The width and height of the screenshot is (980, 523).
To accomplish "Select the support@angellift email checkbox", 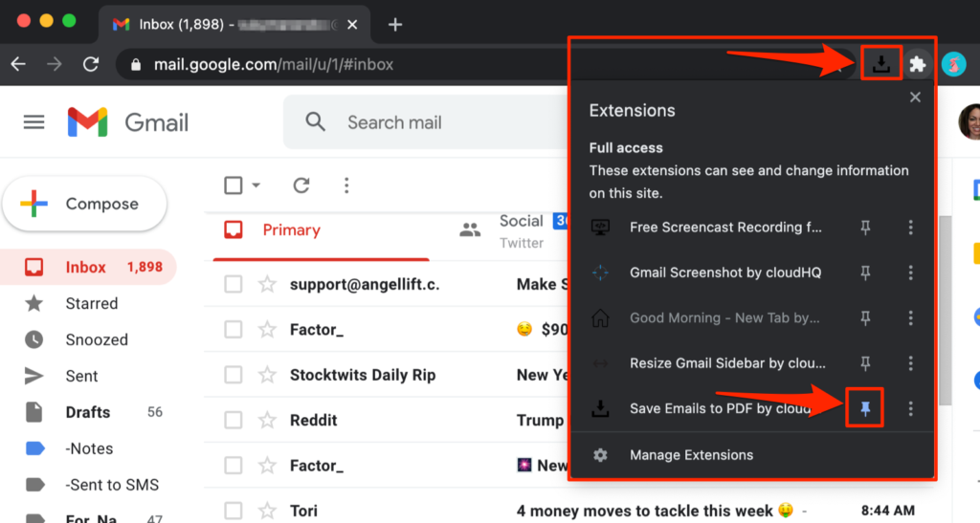I will click(x=234, y=285).
